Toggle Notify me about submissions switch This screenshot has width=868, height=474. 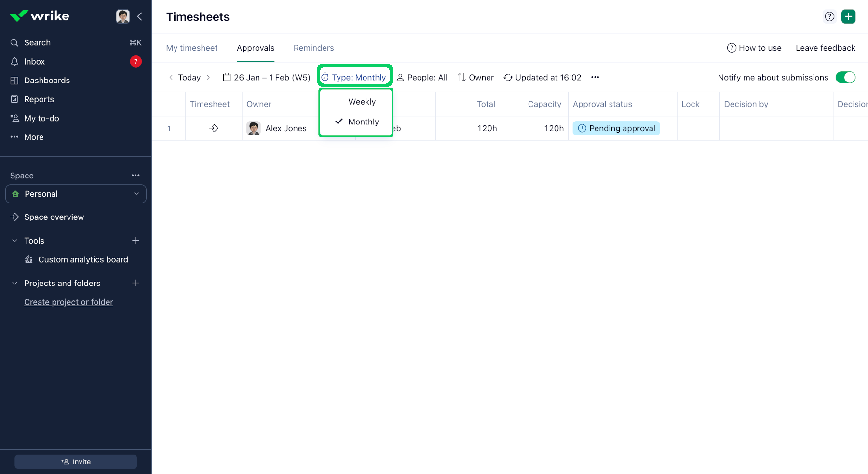[x=845, y=77]
